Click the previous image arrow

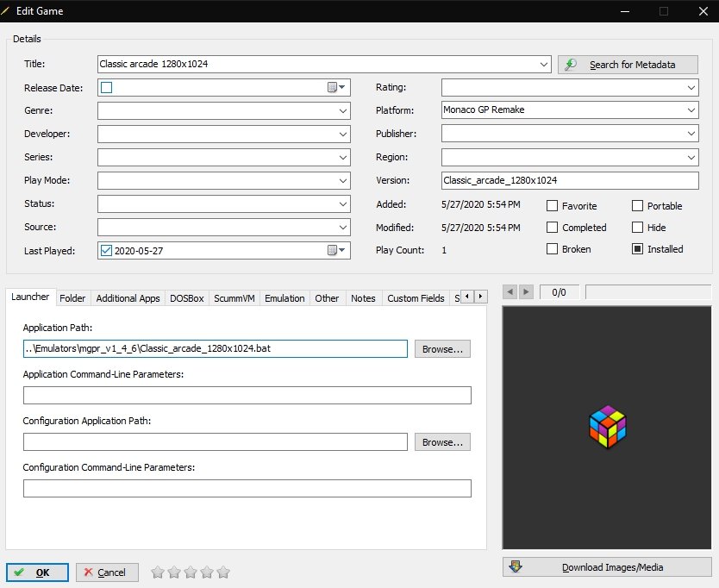[x=510, y=291]
